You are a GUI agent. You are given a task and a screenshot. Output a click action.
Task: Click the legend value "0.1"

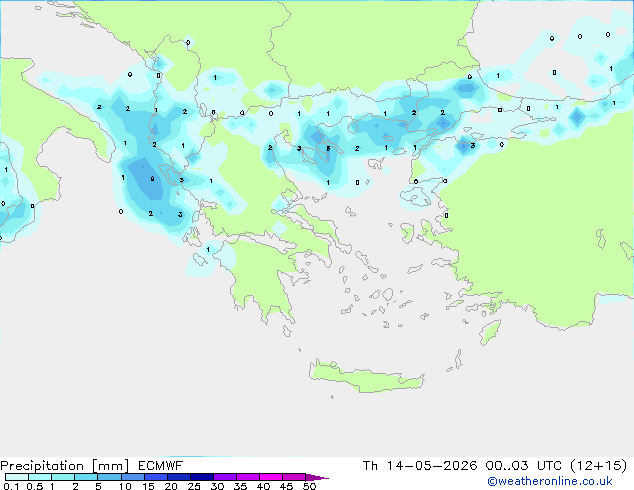tap(11, 486)
